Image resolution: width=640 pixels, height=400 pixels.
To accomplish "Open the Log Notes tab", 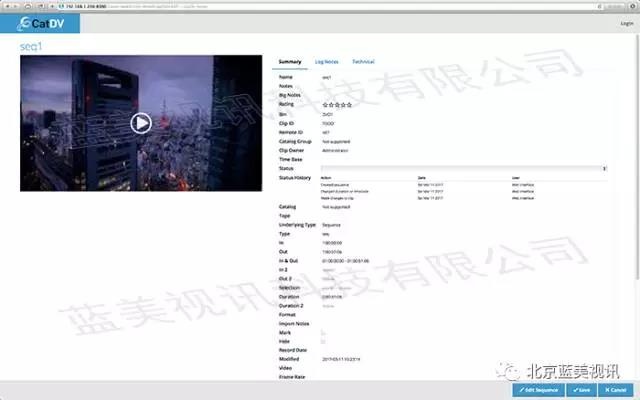I will pos(327,62).
